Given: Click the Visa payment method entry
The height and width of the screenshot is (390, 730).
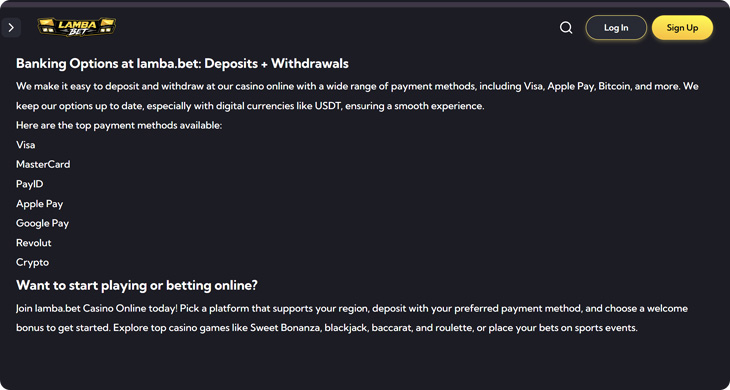Looking at the screenshot, I should tap(26, 145).
